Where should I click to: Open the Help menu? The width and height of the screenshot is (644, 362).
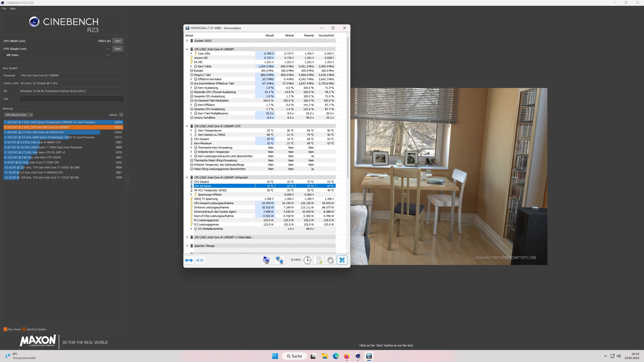click(13, 9)
